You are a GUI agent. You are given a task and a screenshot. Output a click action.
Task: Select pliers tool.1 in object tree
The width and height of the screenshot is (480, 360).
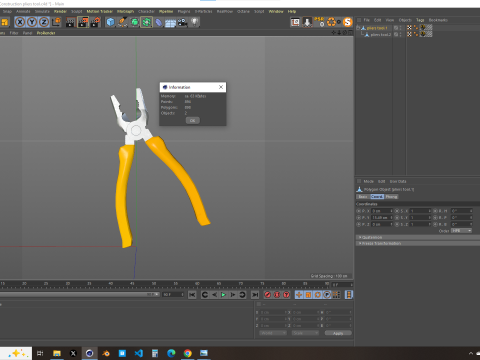click(377, 28)
